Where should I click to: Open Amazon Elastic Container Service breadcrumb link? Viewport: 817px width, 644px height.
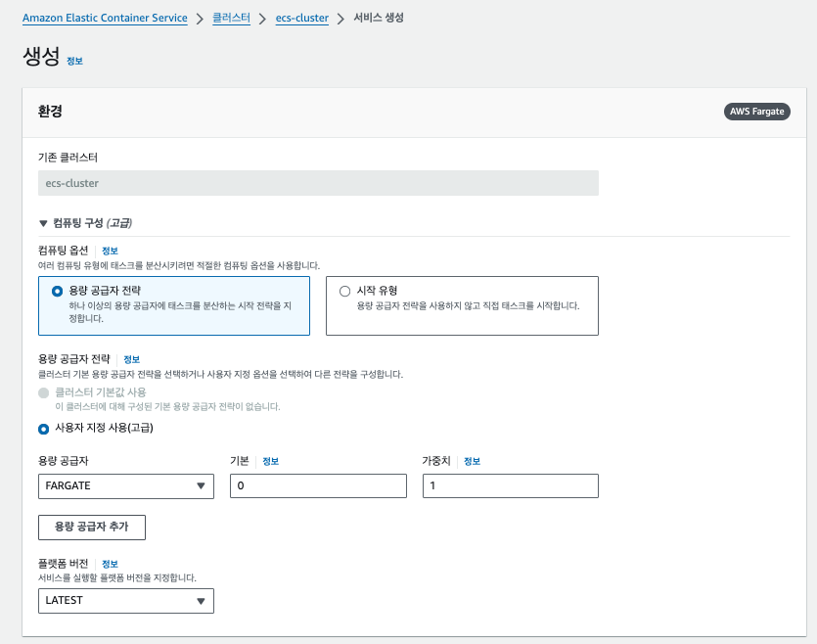pyautogui.click(x=105, y=18)
